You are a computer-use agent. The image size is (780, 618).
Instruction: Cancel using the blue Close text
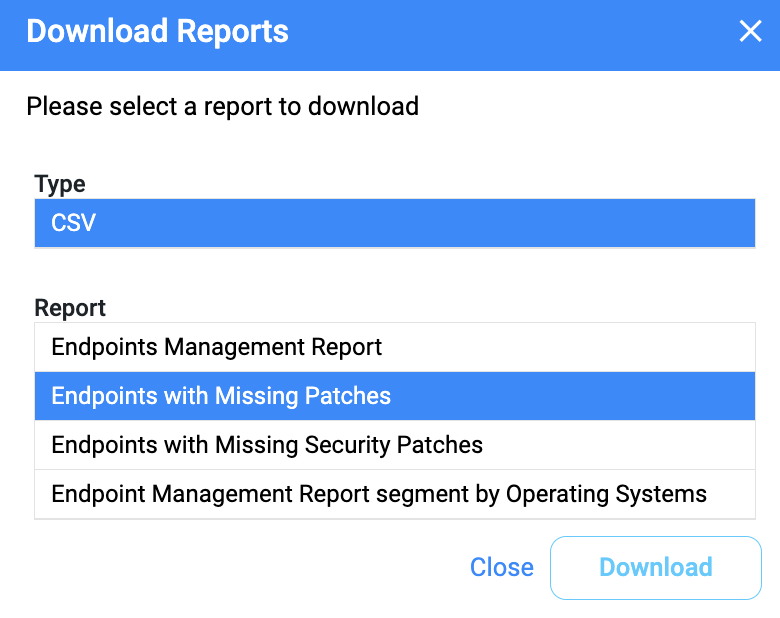[501, 567]
